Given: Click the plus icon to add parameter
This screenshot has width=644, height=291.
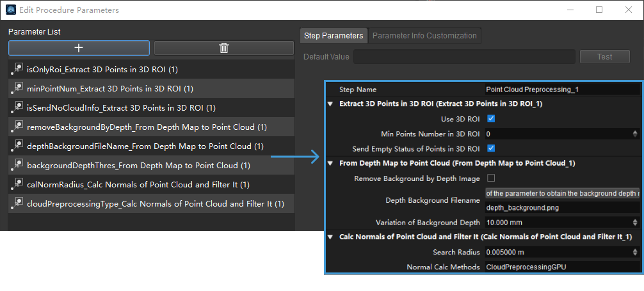Looking at the screenshot, I should [79, 48].
